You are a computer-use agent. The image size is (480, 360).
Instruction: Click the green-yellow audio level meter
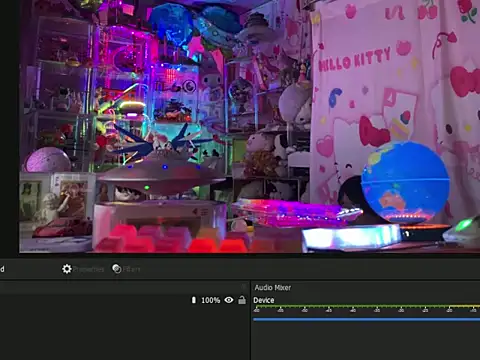(366, 306)
